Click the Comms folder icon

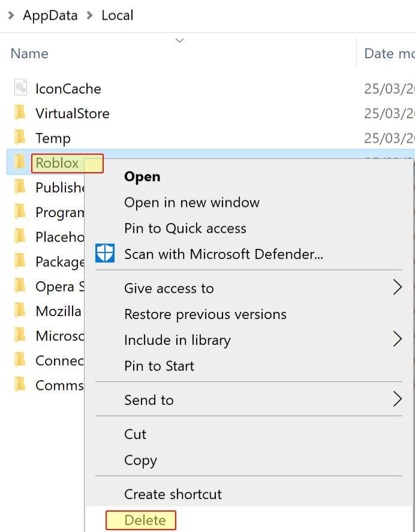click(20, 385)
